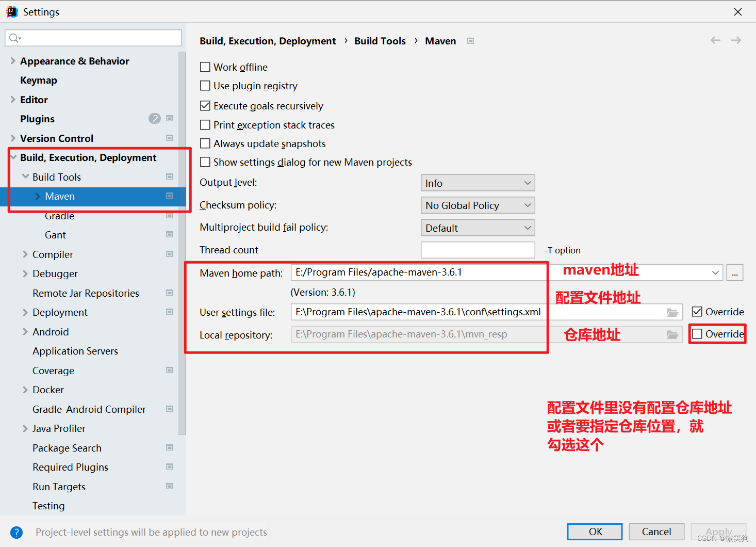Expand the Debugger node
756x547 pixels.
coord(25,273)
